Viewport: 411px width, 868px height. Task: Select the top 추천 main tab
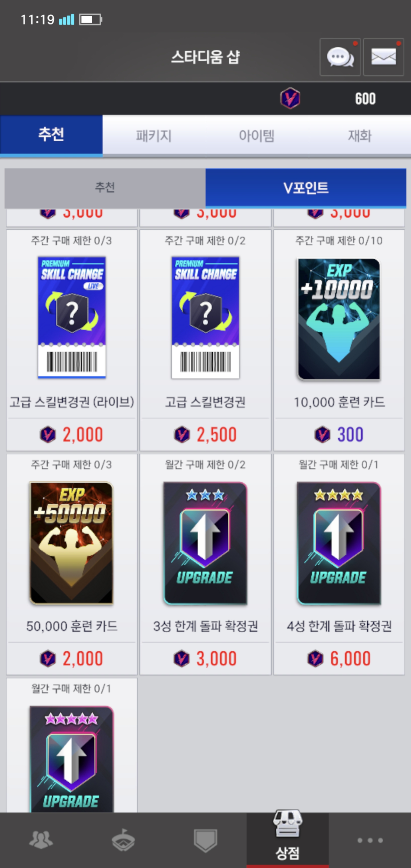[51, 135]
